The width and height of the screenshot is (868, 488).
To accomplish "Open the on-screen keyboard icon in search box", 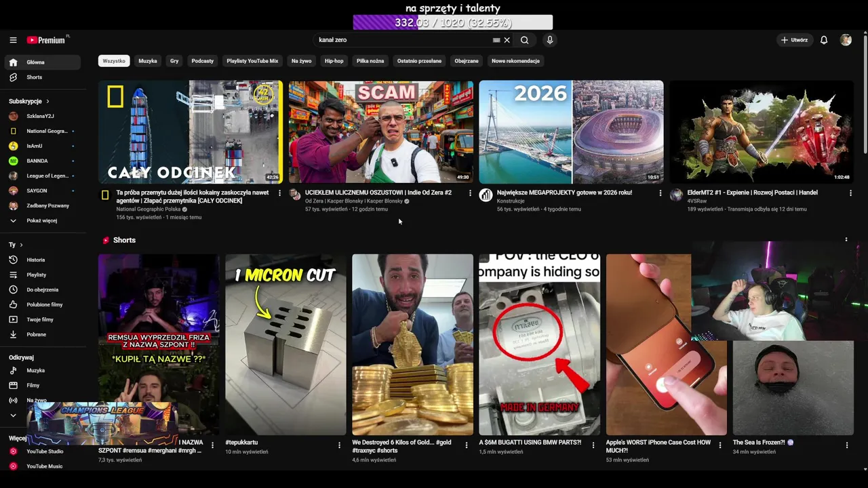I will tap(496, 40).
